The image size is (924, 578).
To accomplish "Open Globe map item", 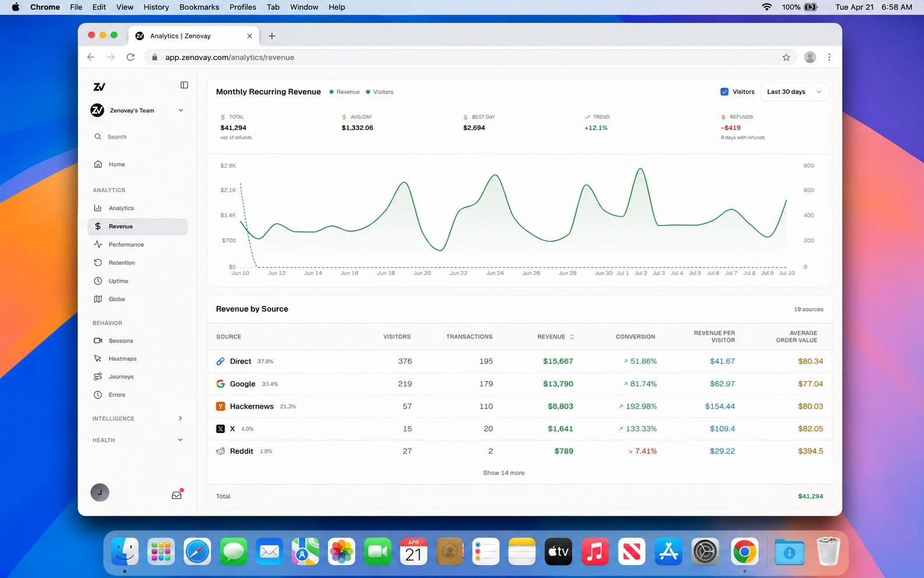I will [x=137, y=299].
